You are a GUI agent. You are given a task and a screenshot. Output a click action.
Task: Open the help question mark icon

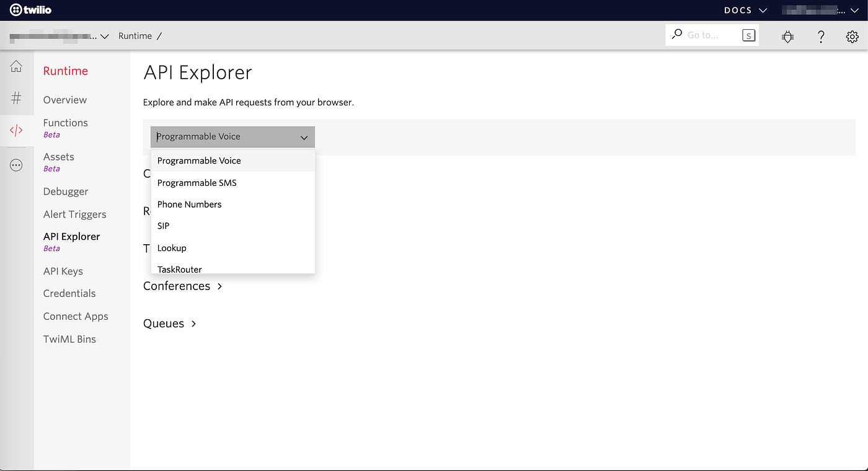tap(821, 37)
